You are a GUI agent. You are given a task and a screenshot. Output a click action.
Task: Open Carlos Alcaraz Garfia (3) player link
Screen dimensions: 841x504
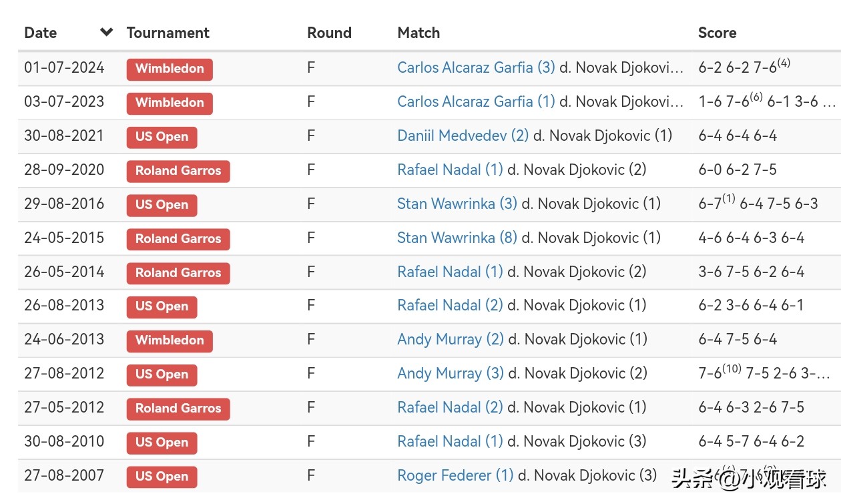pos(476,67)
